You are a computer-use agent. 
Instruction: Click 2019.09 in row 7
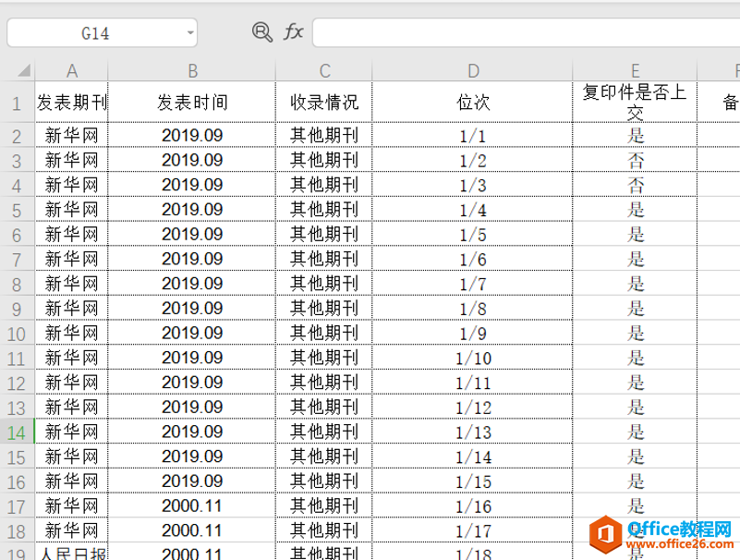[192, 259]
